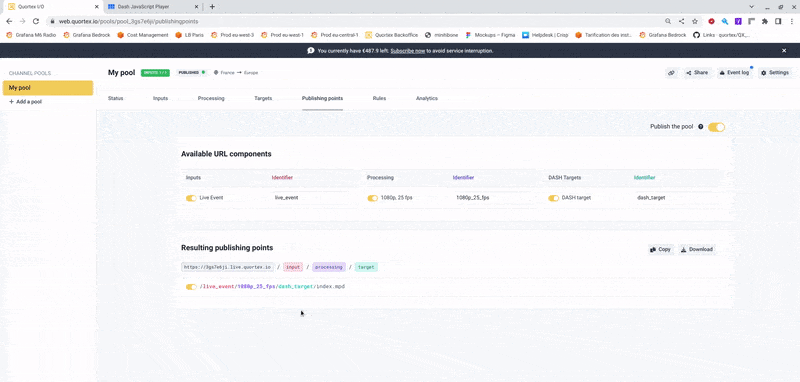Click the purple processing tag
This screenshot has height=382, width=800.
(x=329, y=267)
